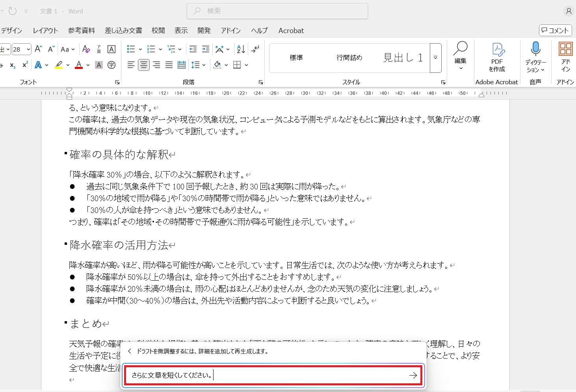576x392 pixels.
Task: Apply bulleted list icon
Action: click(131, 49)
